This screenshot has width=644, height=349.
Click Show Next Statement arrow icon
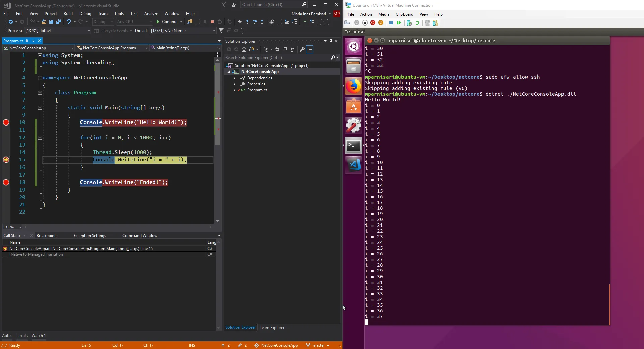pos(239,22)
